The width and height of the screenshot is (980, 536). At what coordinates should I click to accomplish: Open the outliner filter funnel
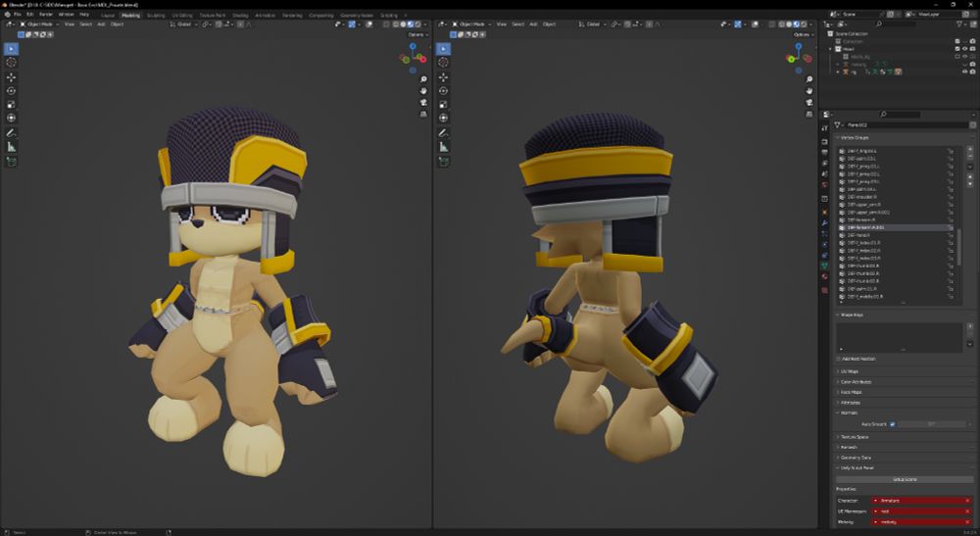tap(959, 24)
